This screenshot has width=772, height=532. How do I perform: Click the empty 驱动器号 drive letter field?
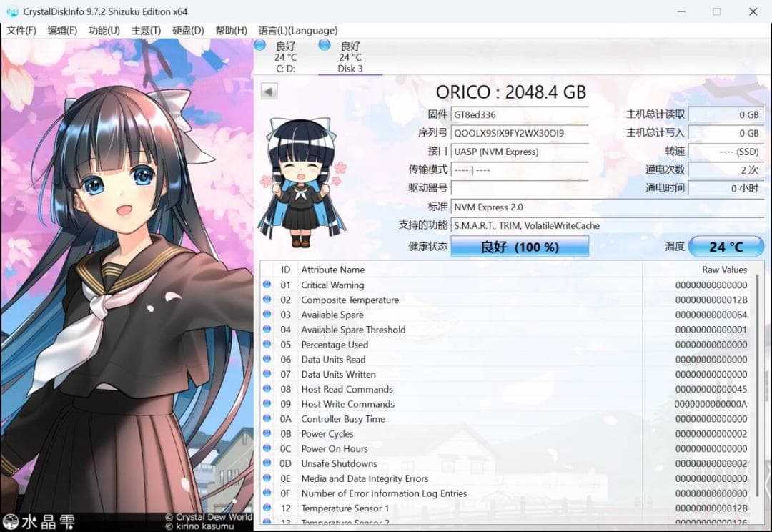(x=520, y=188)
